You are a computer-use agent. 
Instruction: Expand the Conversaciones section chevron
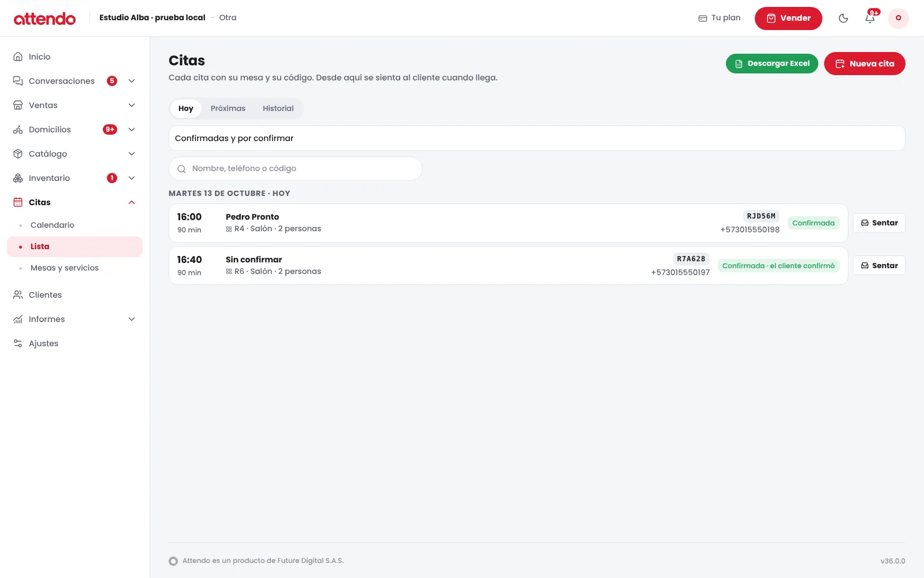click(x=132, y=81)
